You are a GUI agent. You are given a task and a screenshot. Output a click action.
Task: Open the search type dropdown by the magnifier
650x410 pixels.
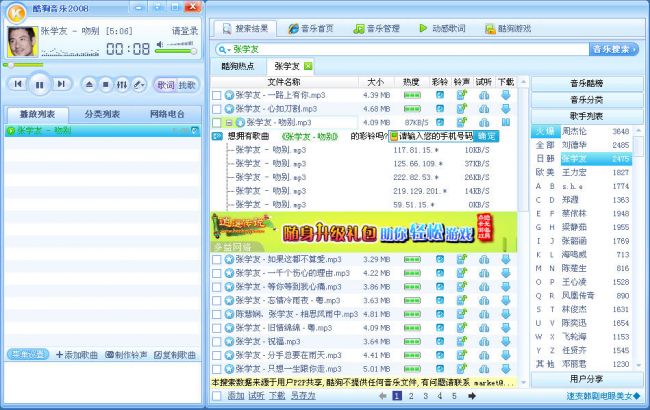pyautogui.click(x=224, y=50)
